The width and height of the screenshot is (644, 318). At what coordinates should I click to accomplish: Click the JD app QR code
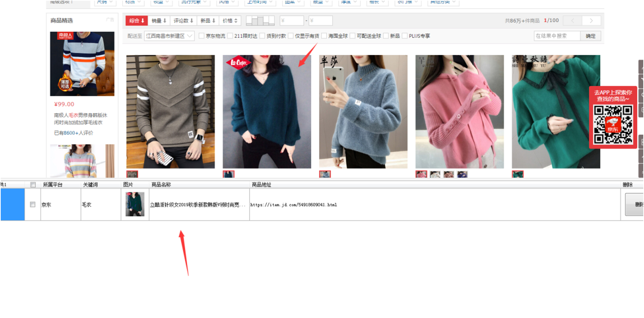613,124
